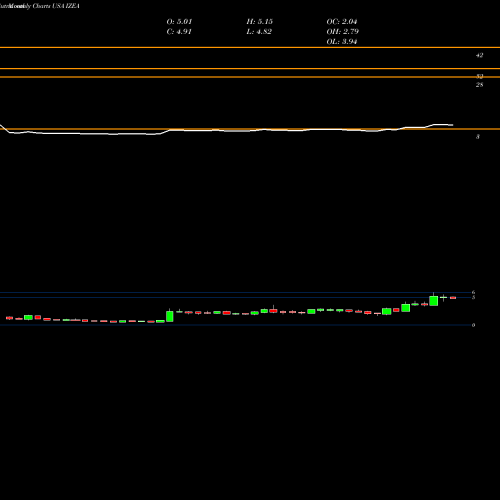The width and height of the screenshot is (500, 500).
Task: Click the low value "L: 4.82"
Action: pos(259,32)
